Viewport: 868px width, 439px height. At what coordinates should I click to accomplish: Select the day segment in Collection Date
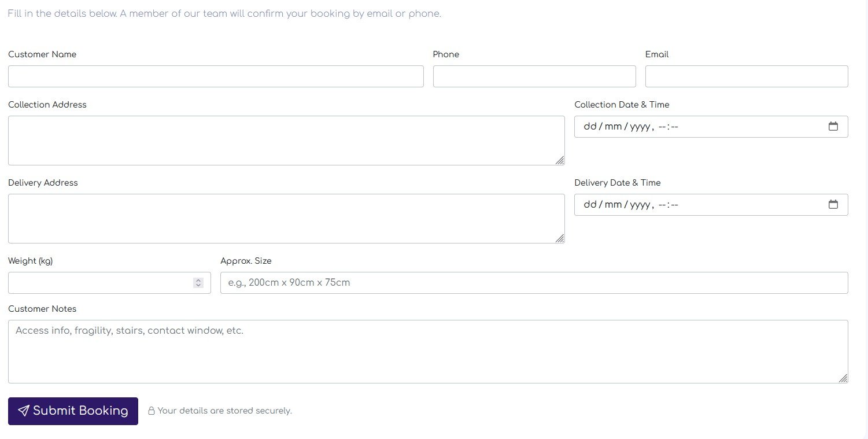tap(590, 127)
